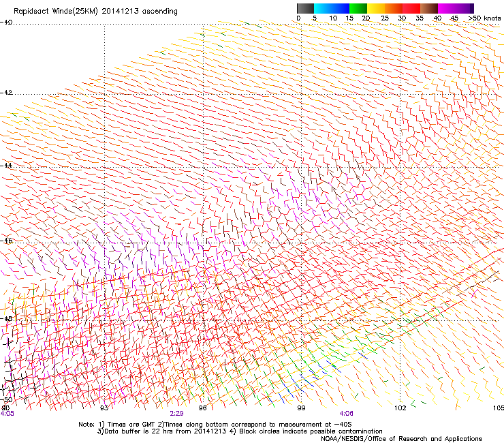504x443 pixels.
Task: Click the '20' legend scale label
Action: (366, 18)
